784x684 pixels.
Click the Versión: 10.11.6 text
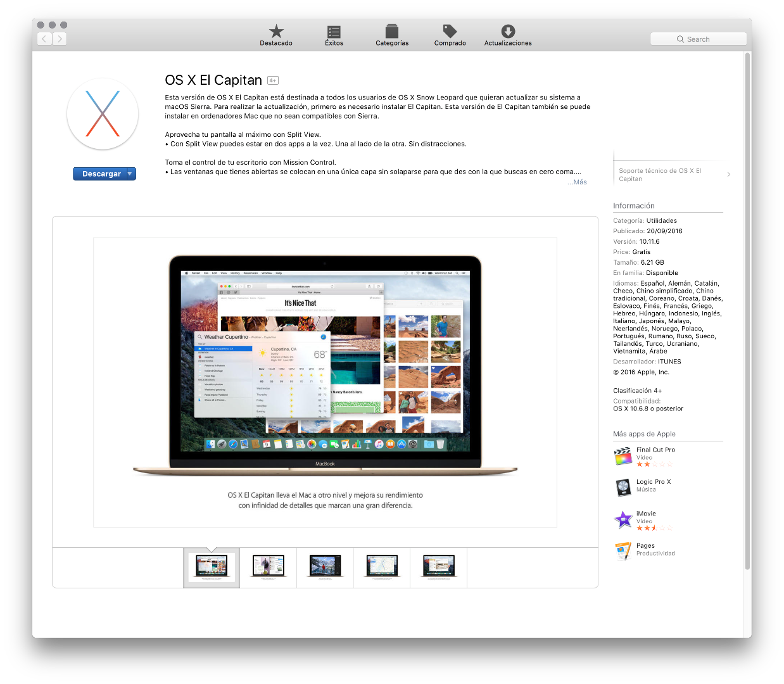point(636,242)
